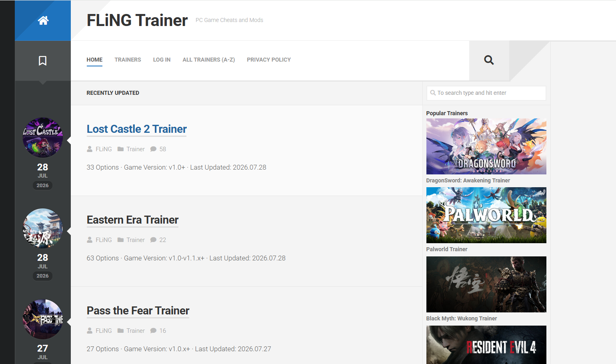Screen dimensions: 616x364
Task: Click magnifier icon inside the search field
Action: pos(433,93)
